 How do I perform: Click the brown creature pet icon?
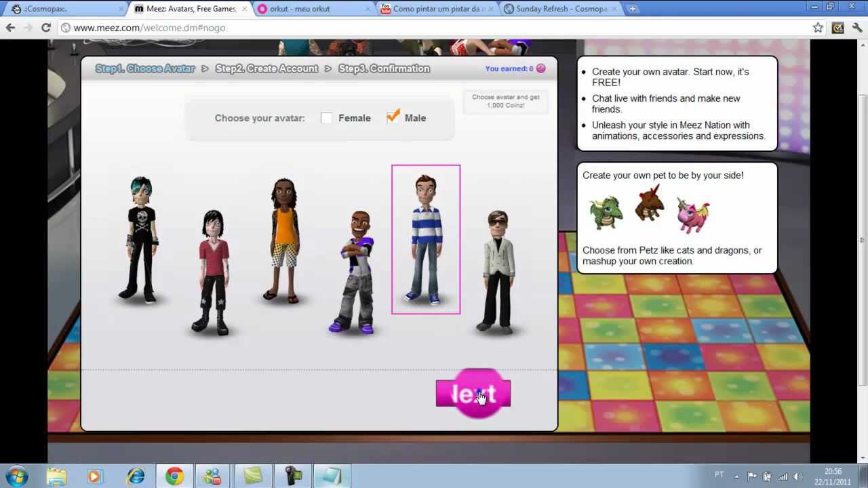pos(649,203)
